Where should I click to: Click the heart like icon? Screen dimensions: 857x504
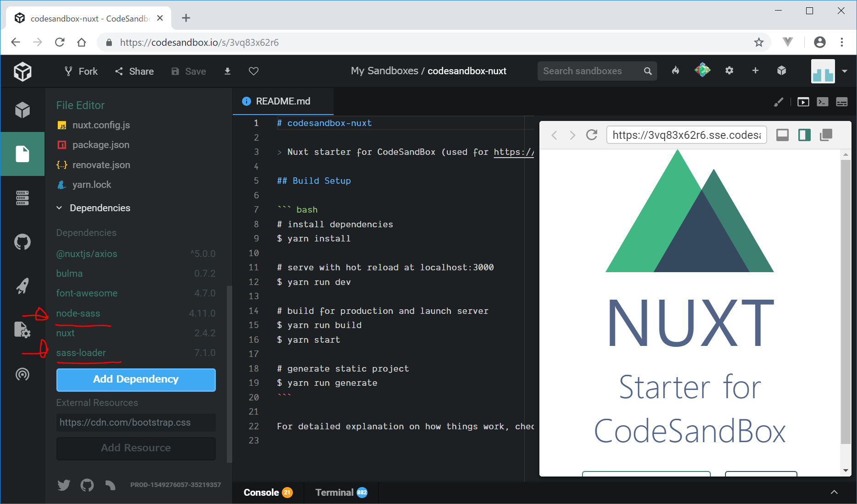coord(253,71)
